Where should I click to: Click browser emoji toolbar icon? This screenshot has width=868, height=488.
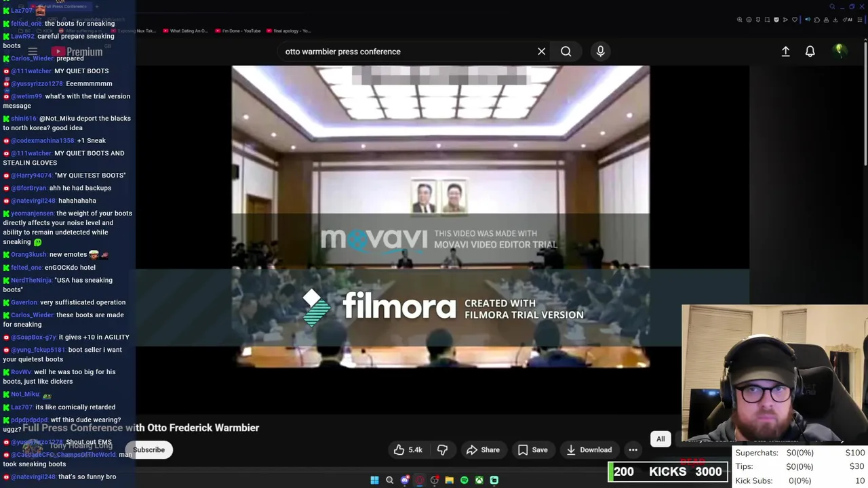pos(749,20)
